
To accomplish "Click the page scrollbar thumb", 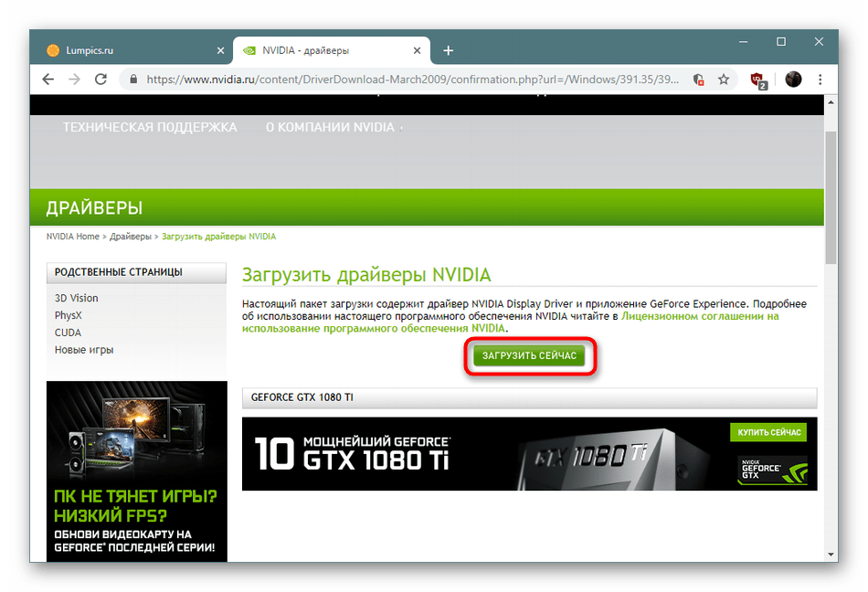I will 831,197.
